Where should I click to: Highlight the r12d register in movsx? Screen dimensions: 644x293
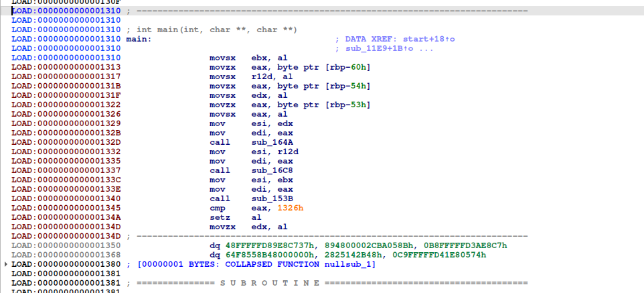coord(261,77)
